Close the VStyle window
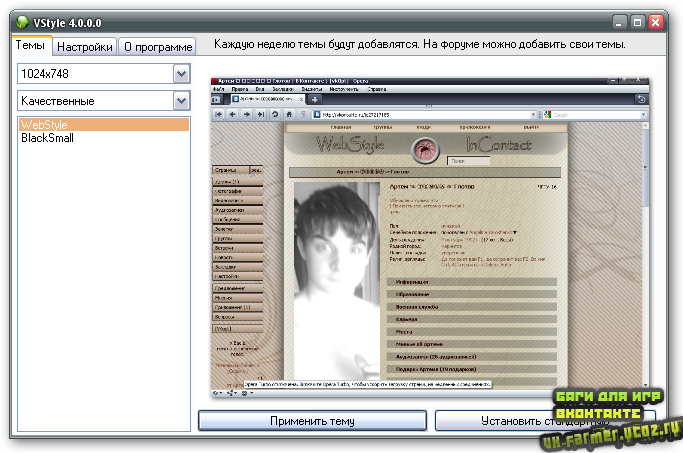 click(x=656, y=22)
